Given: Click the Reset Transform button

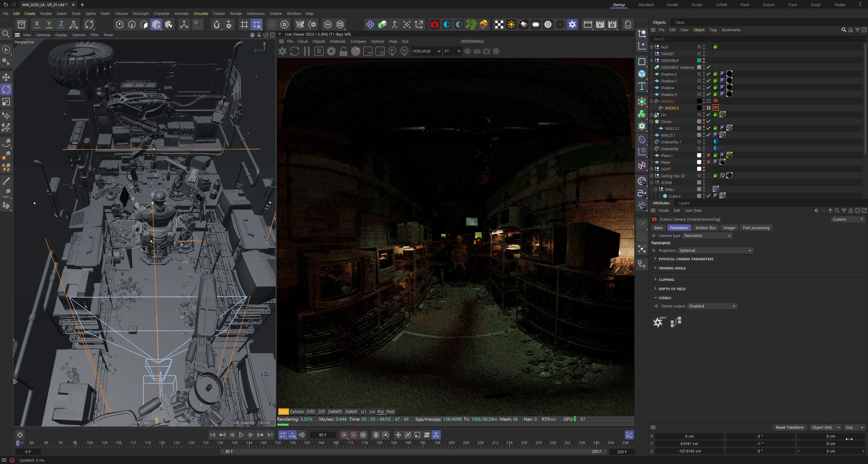Looking at the screenshot, I should pos(790,427).
